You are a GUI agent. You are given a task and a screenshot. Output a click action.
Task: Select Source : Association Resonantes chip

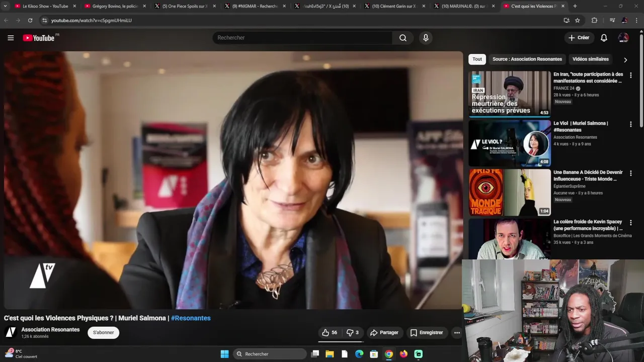click(527, 59)
